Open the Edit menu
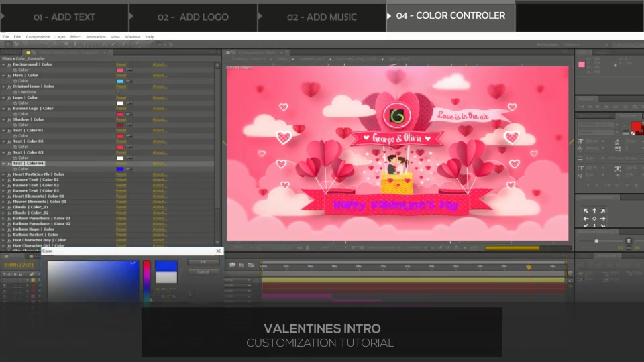Image resolution: width=644 pixels, height=362 pixels. point(17,37)
